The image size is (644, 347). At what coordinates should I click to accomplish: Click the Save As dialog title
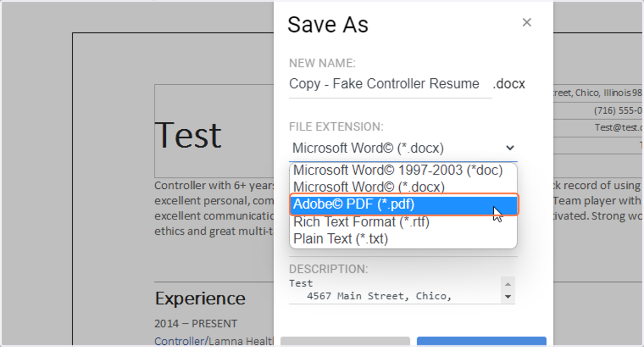tap(328, 25)
